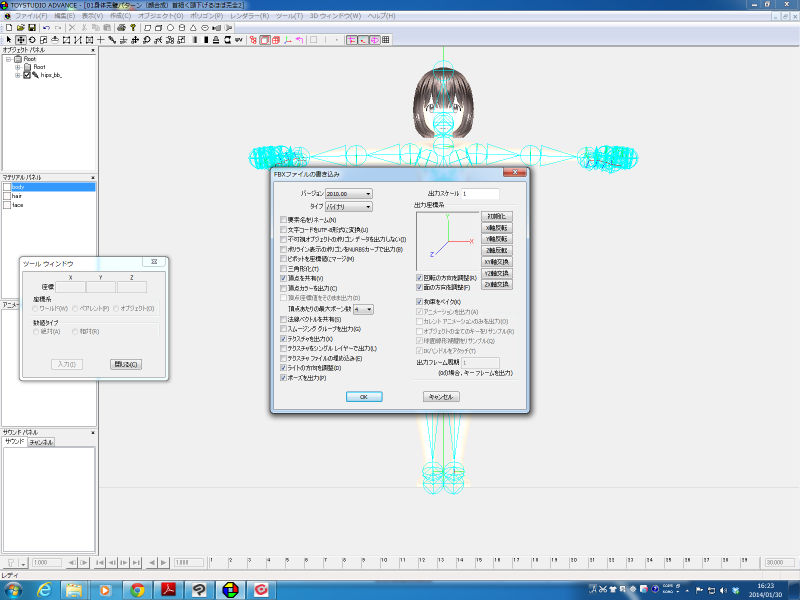Click the grid display icon in toolbar
800x600 pixels.
tap(386, 40)
